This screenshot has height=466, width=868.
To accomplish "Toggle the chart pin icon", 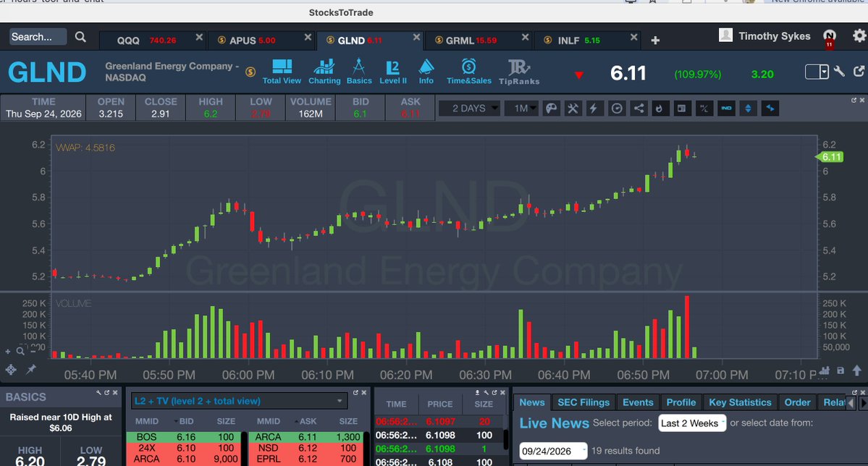I will tap(31, 369).
